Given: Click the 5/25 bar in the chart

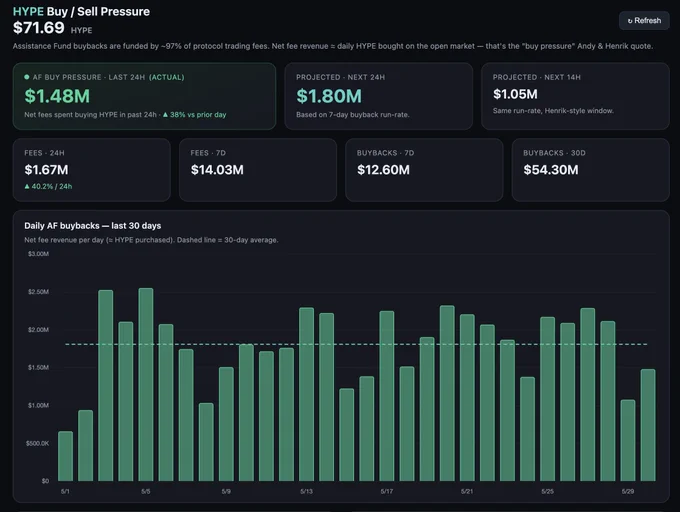Looking at the screenshot, I should pyautogui.click(x=548, y=399).
